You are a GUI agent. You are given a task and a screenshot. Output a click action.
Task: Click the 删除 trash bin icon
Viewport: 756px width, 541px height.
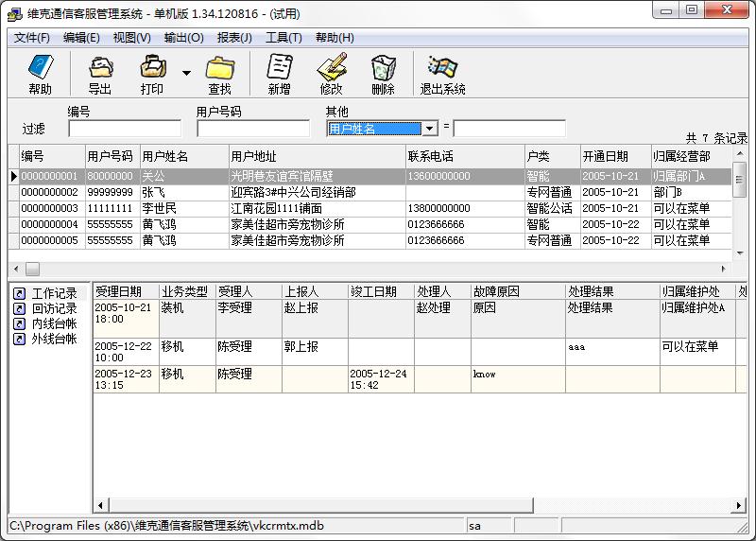click(x=384, y=67)
